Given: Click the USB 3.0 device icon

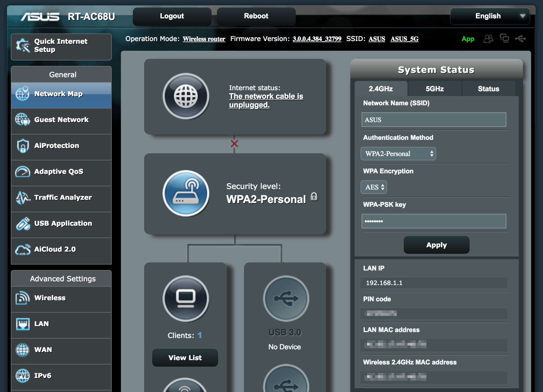Looking at the screenshot, I should [286, 298].
